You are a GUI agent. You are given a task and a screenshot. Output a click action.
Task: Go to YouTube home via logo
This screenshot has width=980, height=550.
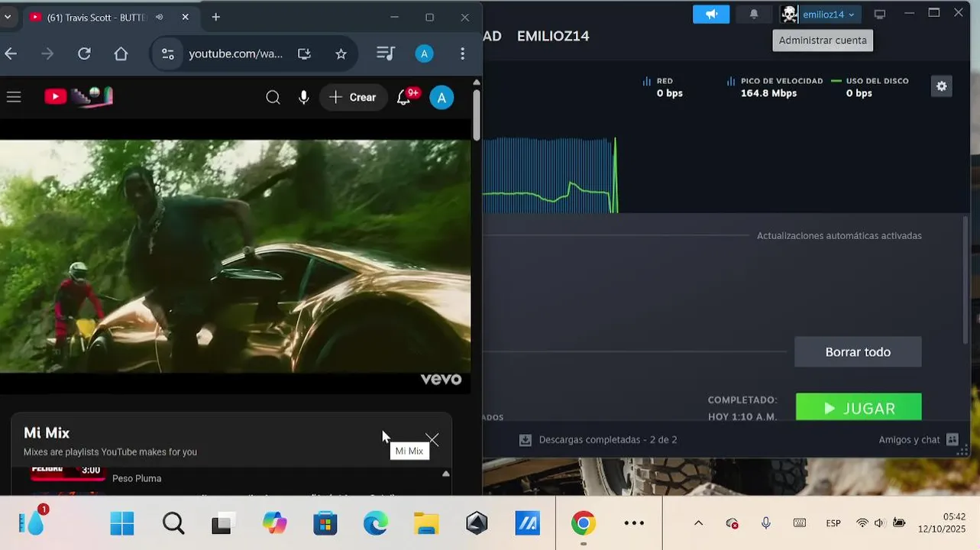pyautogui.click(x=79, y=96)
